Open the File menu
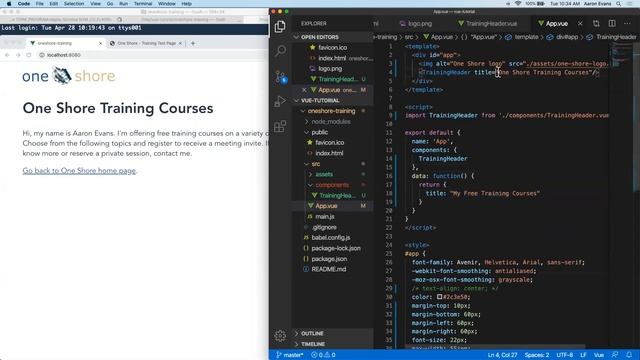This screenshot has height=360, width=640. (x=40, y=4)
